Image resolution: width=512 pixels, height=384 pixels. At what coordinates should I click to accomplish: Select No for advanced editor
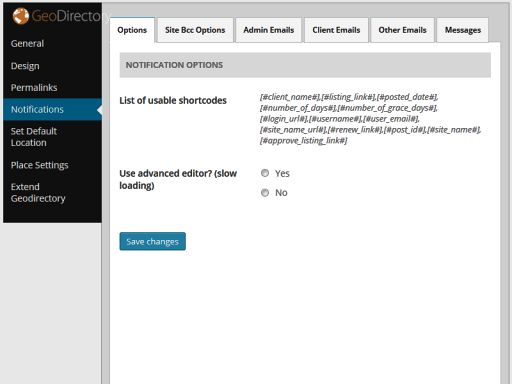click(265, 193)
